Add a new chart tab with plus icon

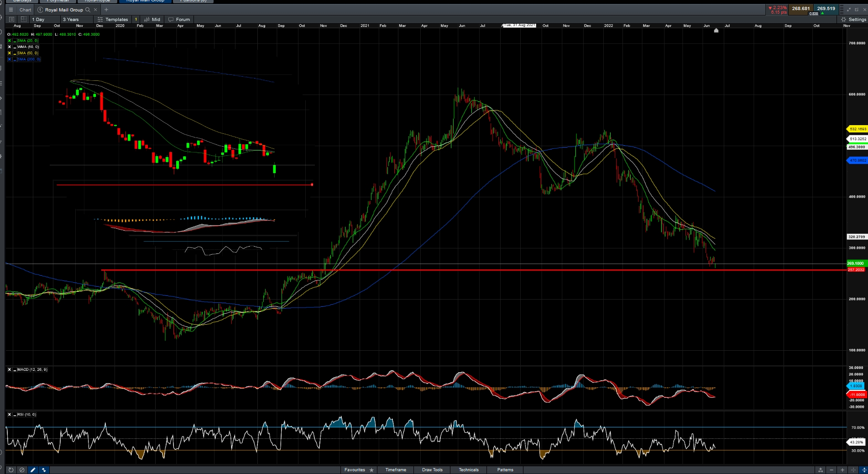[x=106, y=10]
